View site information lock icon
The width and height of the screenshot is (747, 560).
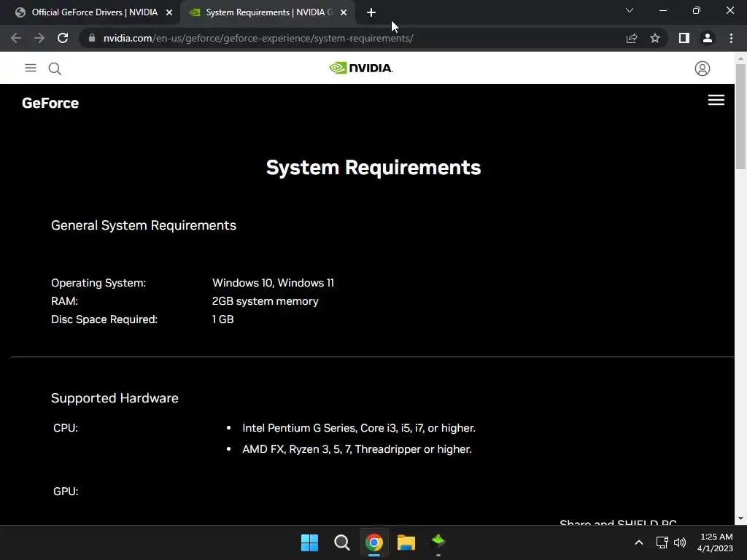(92, 38)
